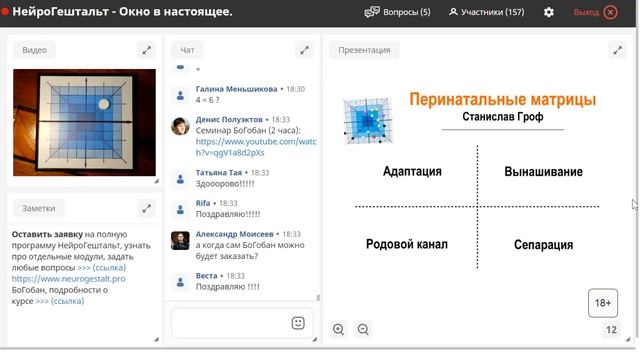Viewport: 640px width, 360px height.
Task: Zoom out of the presentation
Action: tap(363, 329)
